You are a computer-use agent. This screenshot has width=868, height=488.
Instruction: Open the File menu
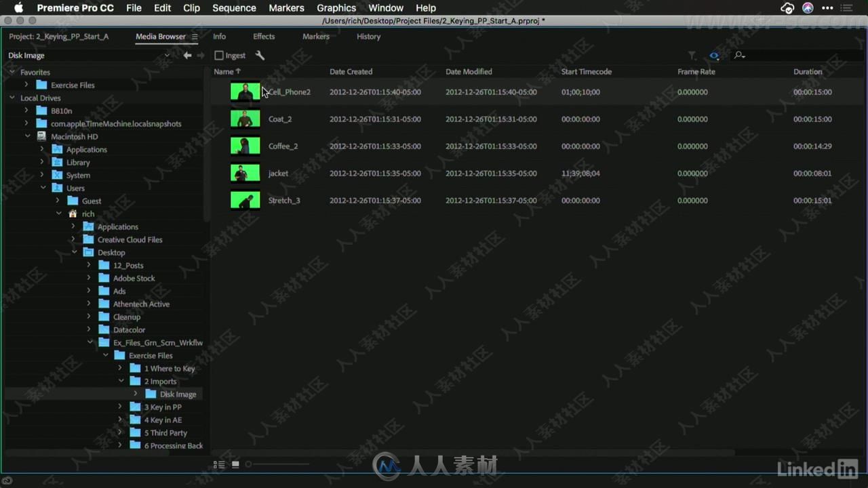134,8
